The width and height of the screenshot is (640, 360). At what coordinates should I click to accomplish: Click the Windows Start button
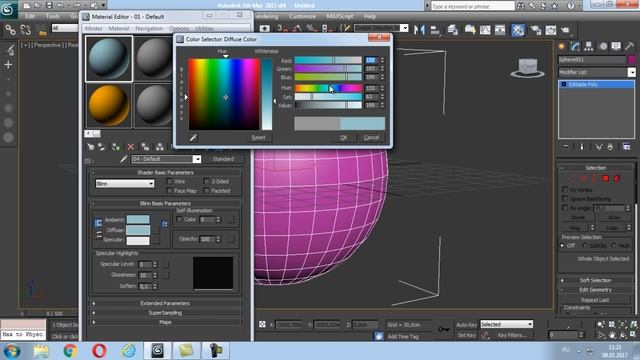coord(12,351)
